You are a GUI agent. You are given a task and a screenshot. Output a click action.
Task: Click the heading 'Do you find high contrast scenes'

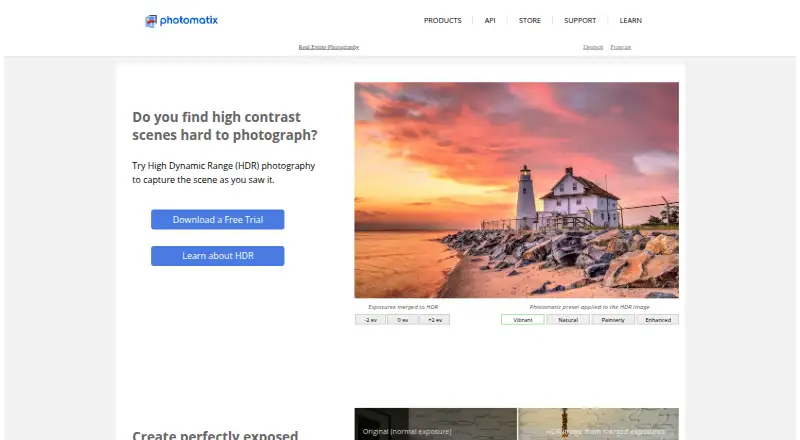pos(224,126)
